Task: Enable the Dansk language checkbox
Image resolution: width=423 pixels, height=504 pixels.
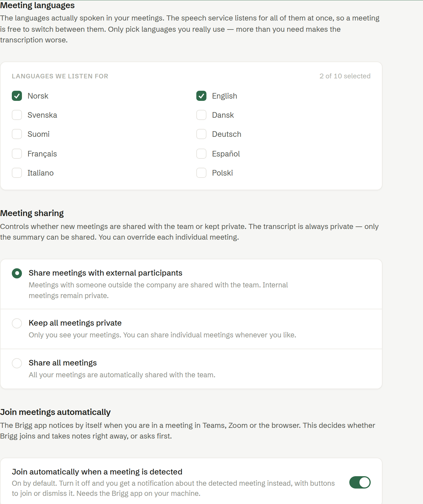Action: tap(201, 115)
